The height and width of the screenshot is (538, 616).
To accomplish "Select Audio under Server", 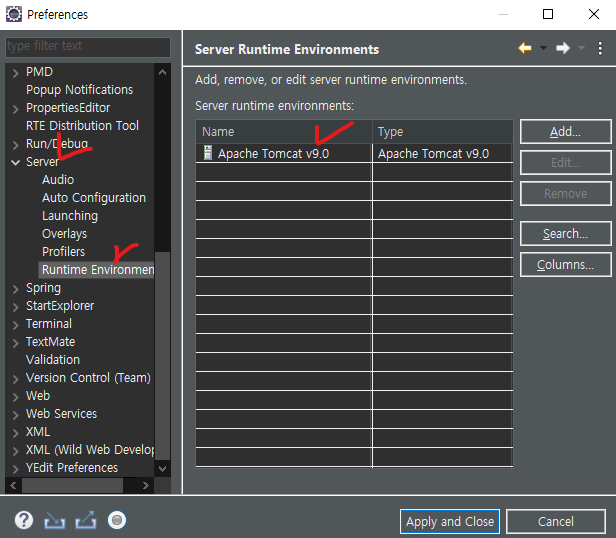I will pos(58,180).
